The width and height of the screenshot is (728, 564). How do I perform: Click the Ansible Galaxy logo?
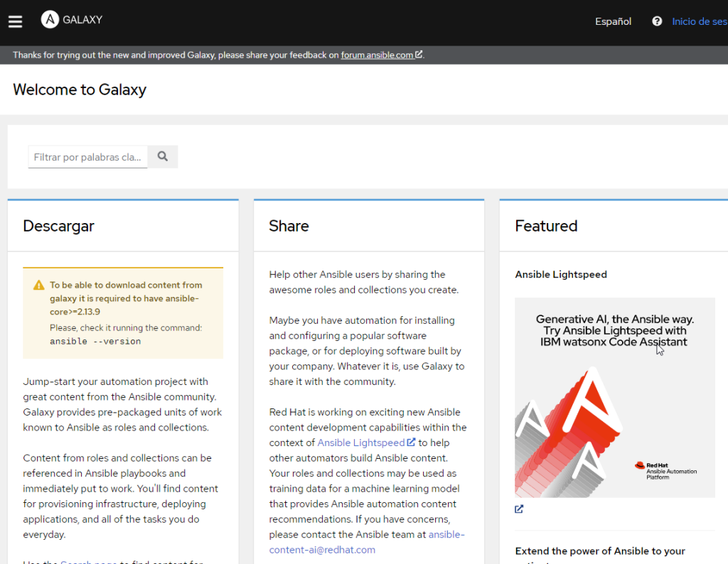(48, 20)
